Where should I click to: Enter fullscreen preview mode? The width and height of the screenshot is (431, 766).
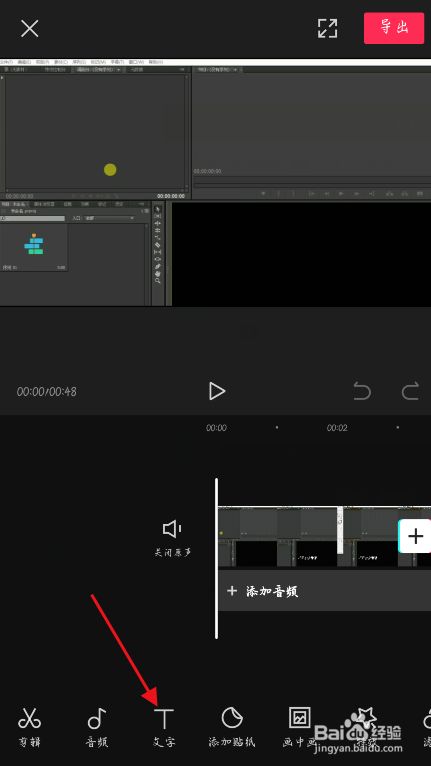click(327, 28)
